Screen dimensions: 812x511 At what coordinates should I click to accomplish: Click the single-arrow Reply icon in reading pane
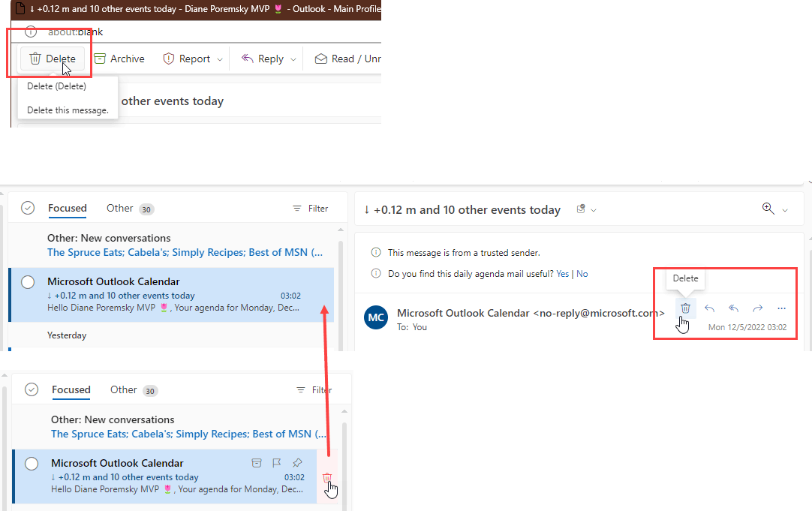point(709,308)
